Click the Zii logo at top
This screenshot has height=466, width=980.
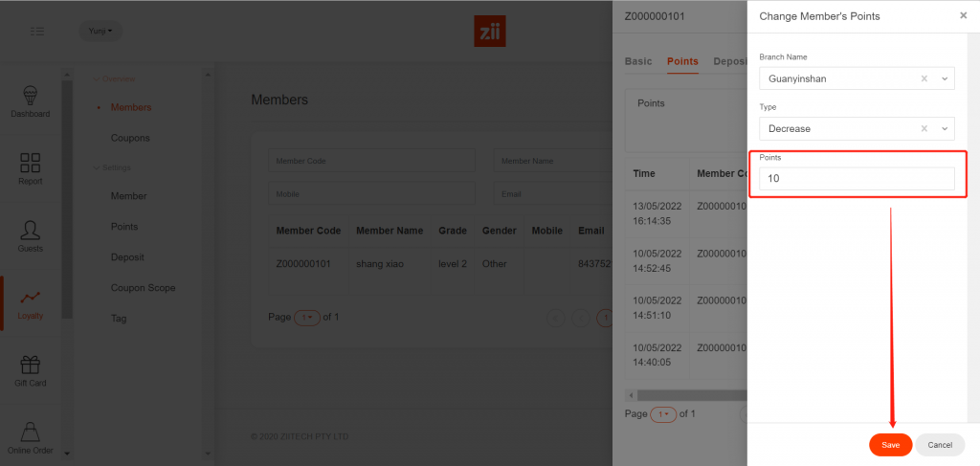(490, 32)
